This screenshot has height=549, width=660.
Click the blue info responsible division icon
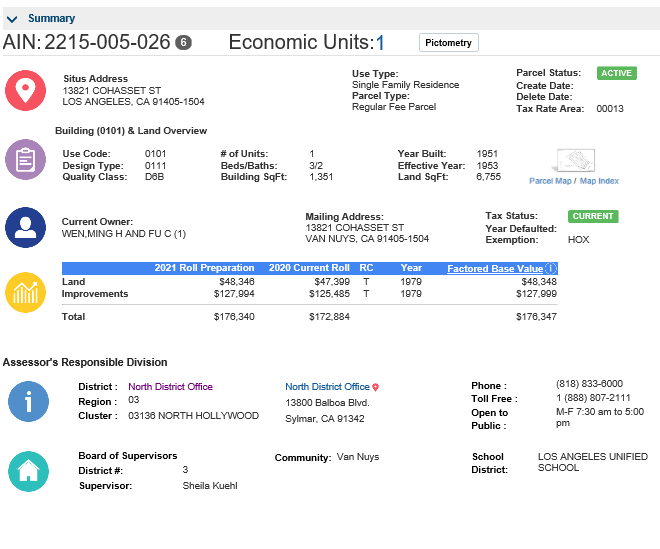pos(28,402)
